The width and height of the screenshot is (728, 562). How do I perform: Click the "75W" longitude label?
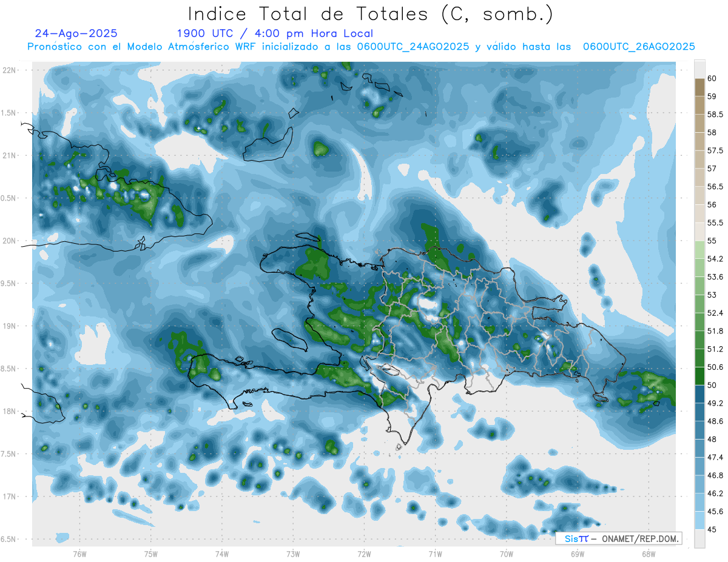click(x=150, y=554)
